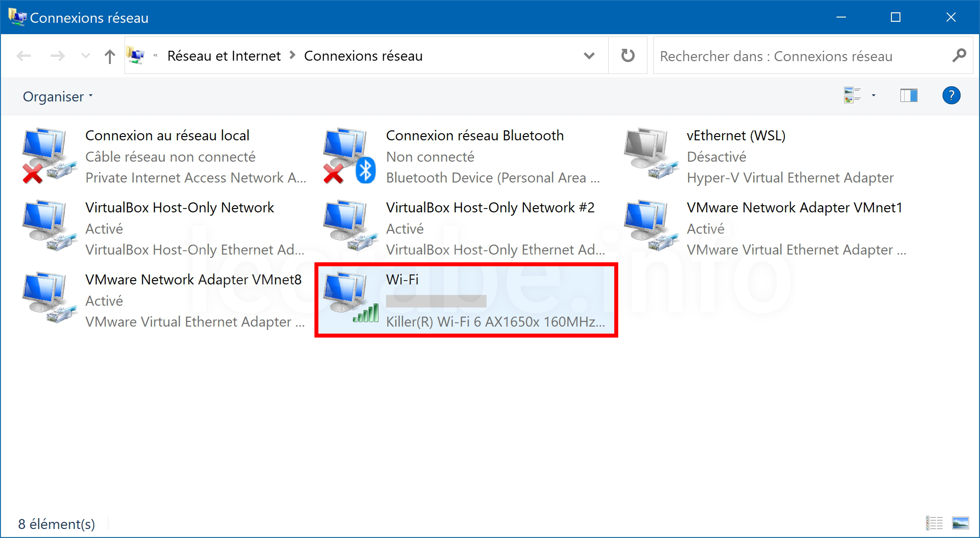Click the search magnifier icon
This screenshot has height=538, width=980.
coord(959,55)
